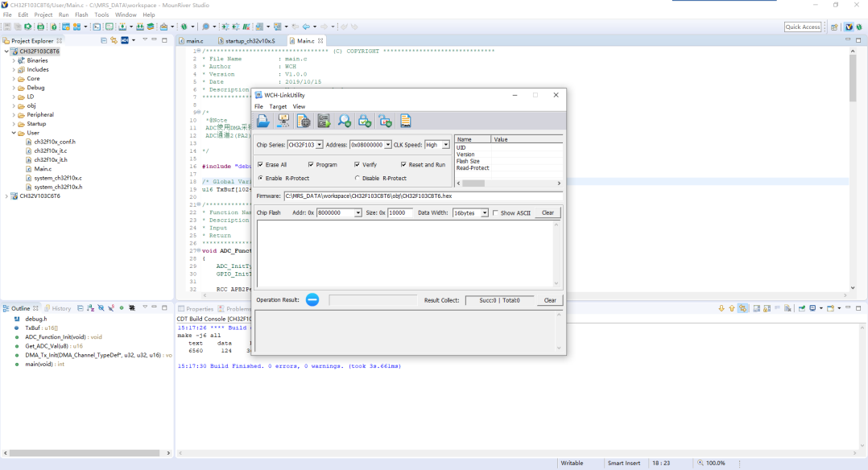Open the Chip Series dropdown
Screen dimensions: 868x470
coord(319,145)
